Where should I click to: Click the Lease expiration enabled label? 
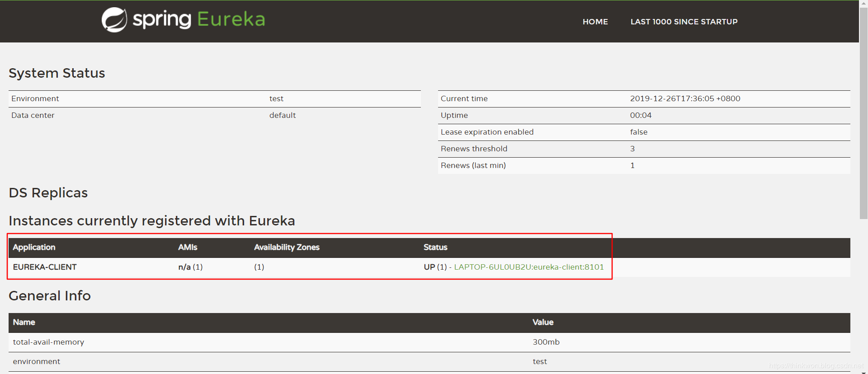click(x=487, y=132)
